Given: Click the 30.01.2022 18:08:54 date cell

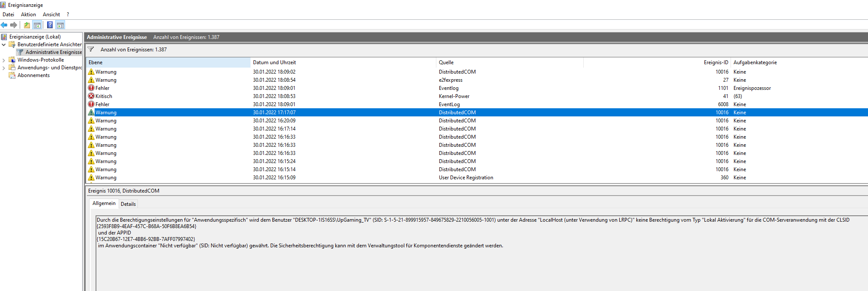Looking at the screenshot, I should [x=274, y=80].
